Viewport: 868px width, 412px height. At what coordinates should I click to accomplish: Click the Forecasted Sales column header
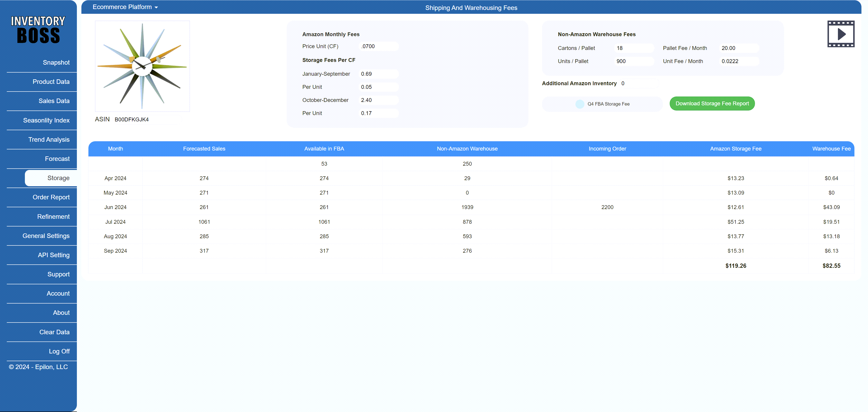[x=204, y=149]
